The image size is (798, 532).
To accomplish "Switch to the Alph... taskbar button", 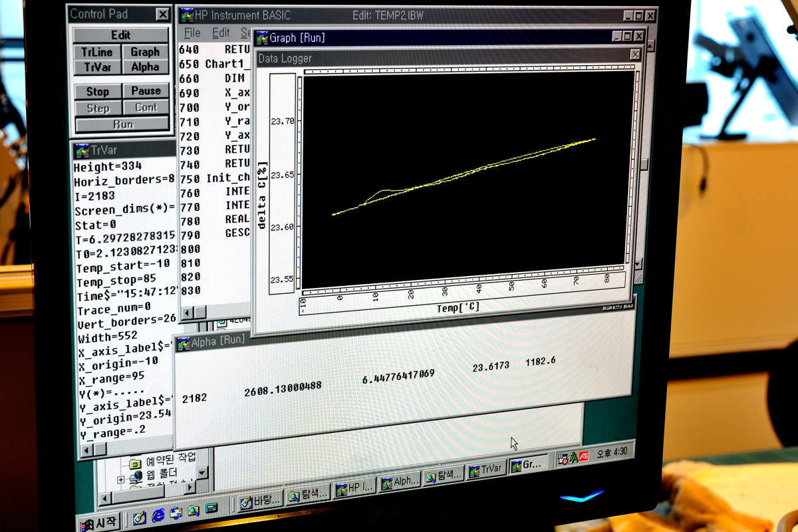I will pyautogui.click(x=400, y=482).
